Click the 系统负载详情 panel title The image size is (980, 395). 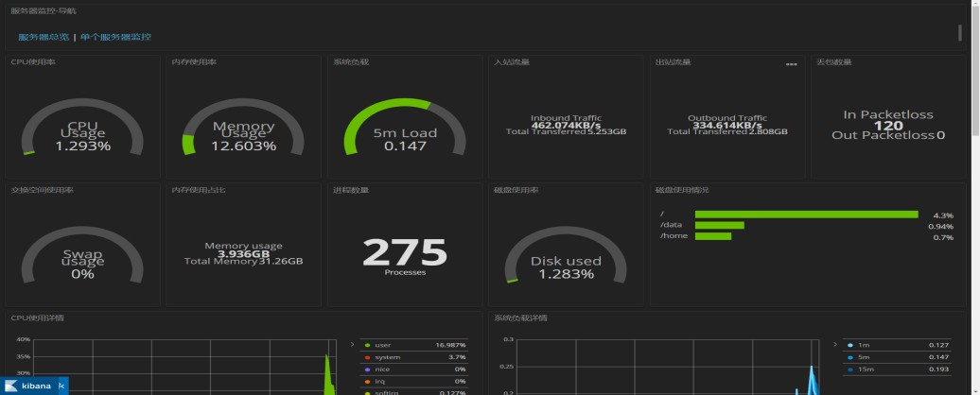[520, 318]
